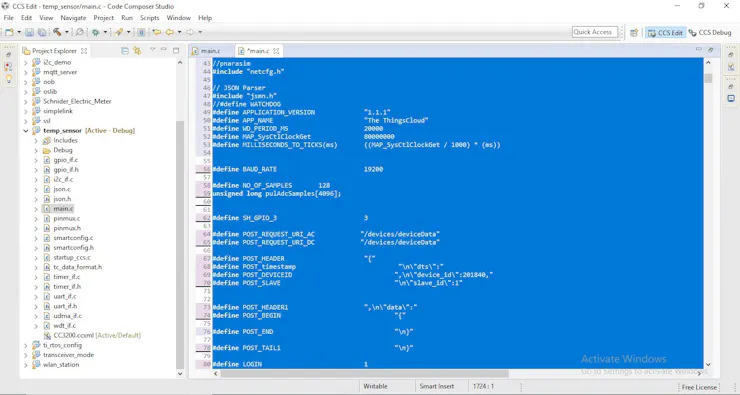
Task: Click the editor horizontal scrollbar
Action: click(x=364, y=373)
